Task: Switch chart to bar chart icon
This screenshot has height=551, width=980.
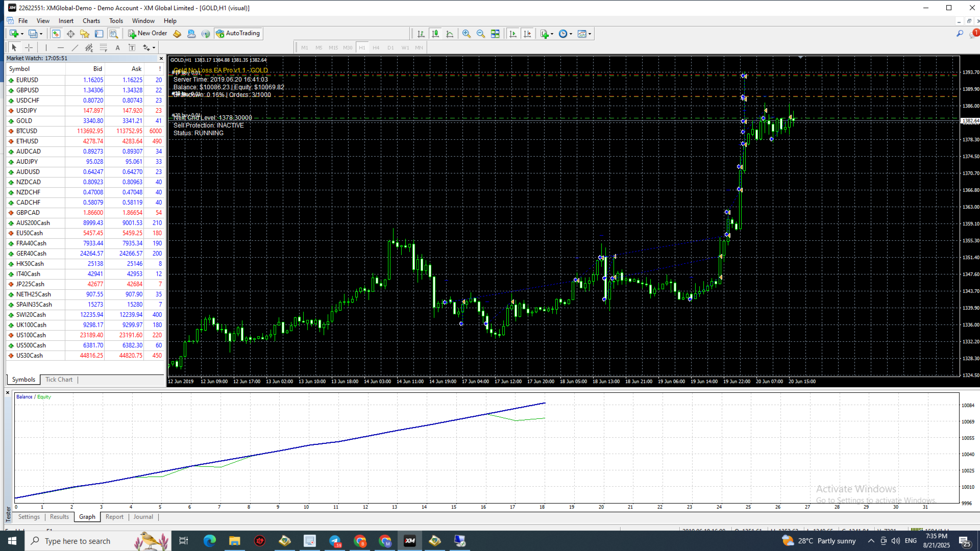Action: point(421,34)
